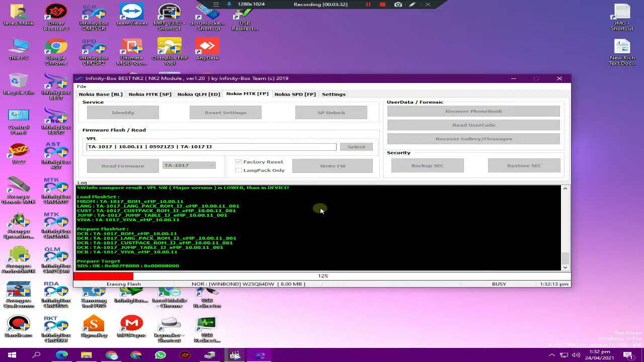This screenshot has height=362, width=644.
Task: Open the TeamViewer desktop icon
Action: pyautogui.click(x=131, y=15)
